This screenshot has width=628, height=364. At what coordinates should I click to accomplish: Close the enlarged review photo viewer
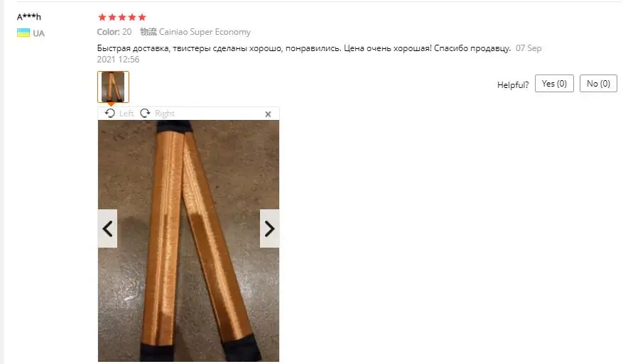268,114
